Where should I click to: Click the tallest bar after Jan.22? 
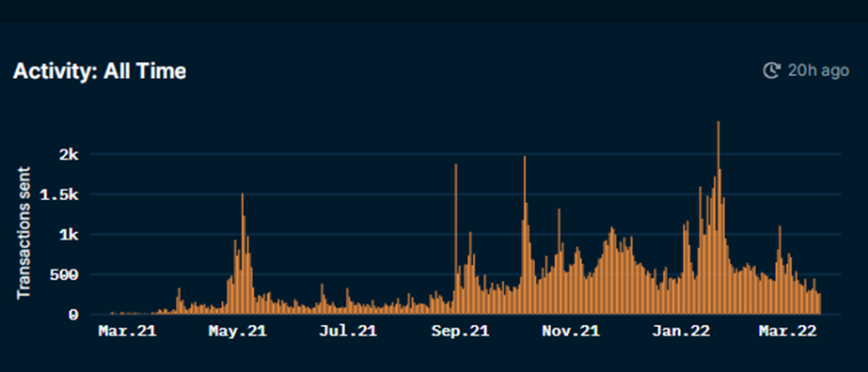coord(718,218)
